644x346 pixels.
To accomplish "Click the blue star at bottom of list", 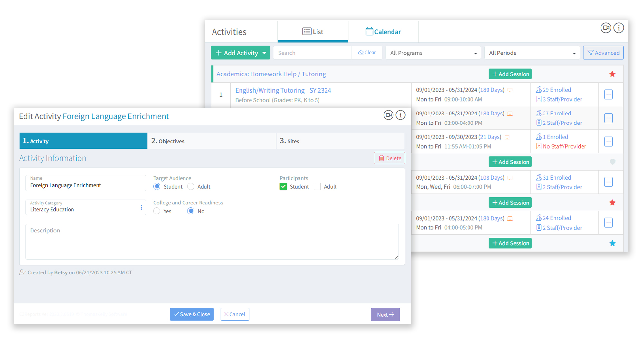I will (612, 243).
